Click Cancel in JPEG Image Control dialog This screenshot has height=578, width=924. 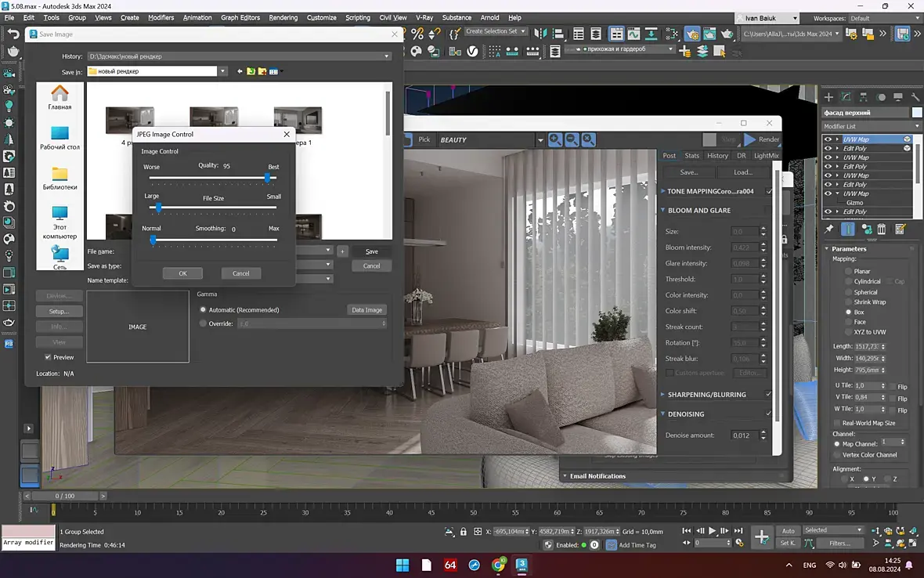[241, 273]
